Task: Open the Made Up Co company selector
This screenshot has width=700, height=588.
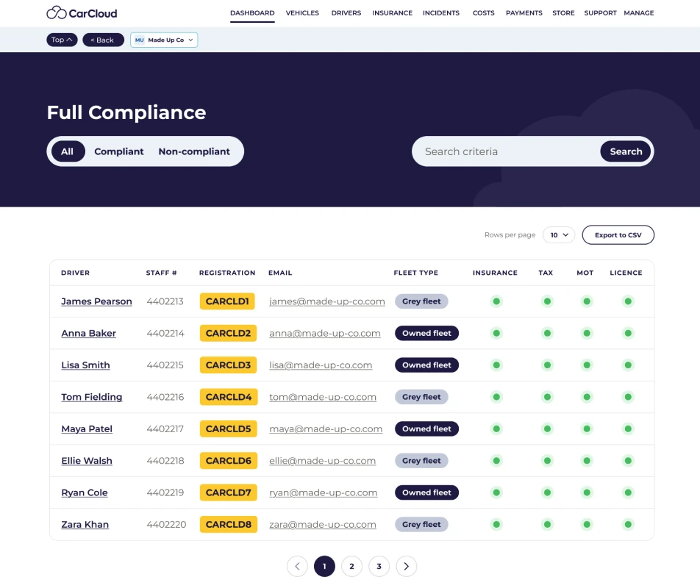Action: (x=164, y=40)
